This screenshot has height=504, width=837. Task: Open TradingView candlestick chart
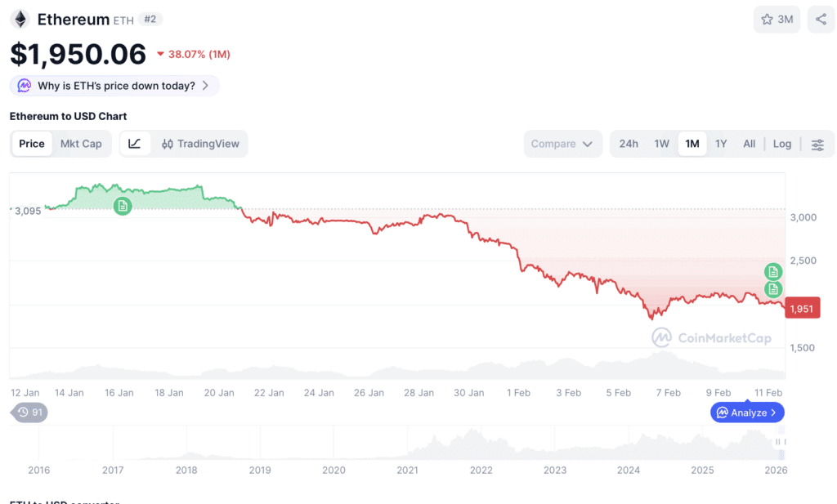(x=201, y=144)
